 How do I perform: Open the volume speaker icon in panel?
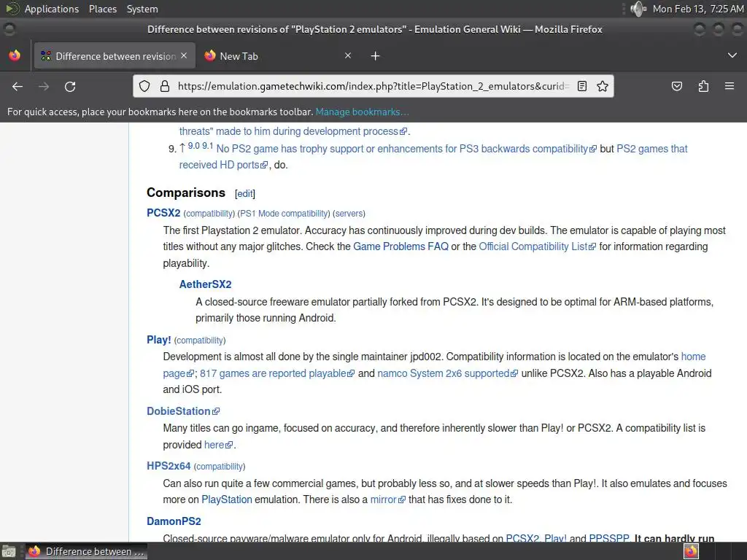638,9
